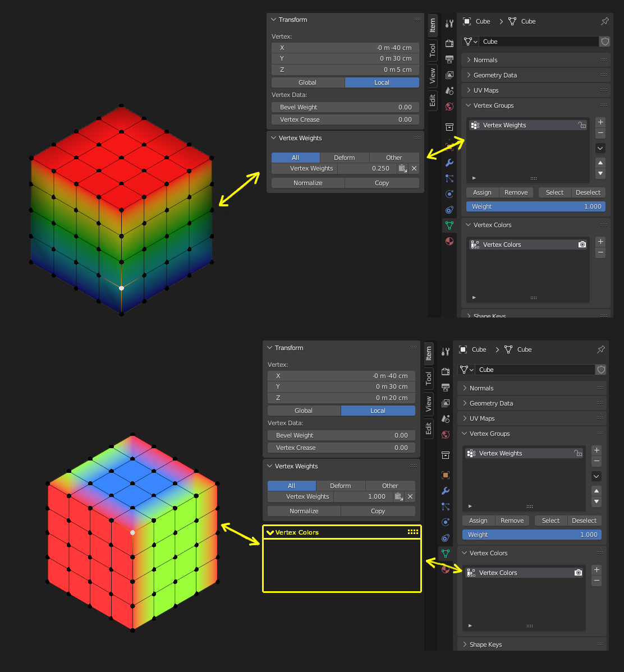624x672 pixels.
Task: Open mesh data browse dropdown beside upper Cube field
Action: tap(470, 42)
